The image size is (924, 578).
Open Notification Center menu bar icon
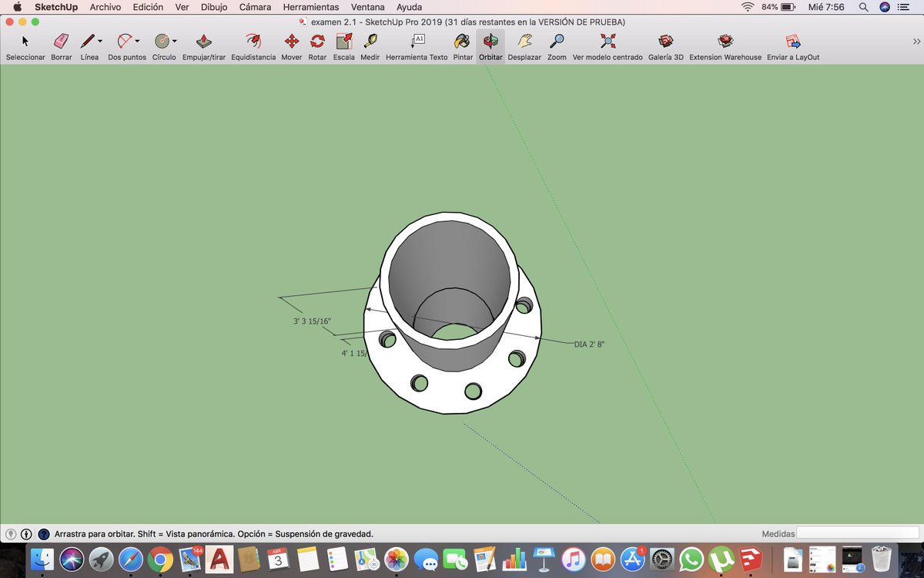click(x=904, y=7)
